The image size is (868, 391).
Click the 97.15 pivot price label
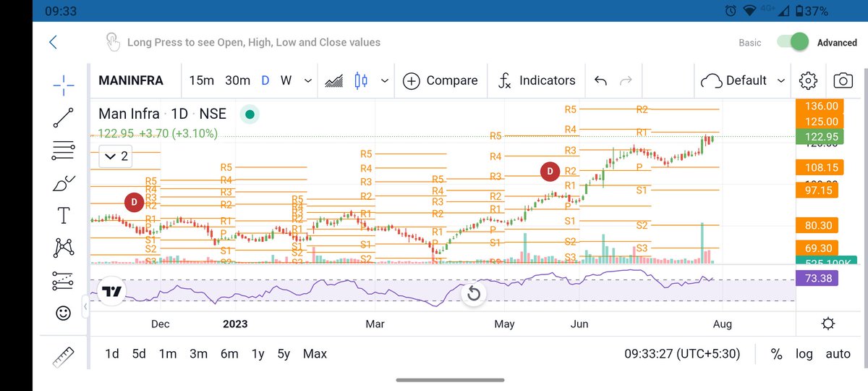coord(816,190)
